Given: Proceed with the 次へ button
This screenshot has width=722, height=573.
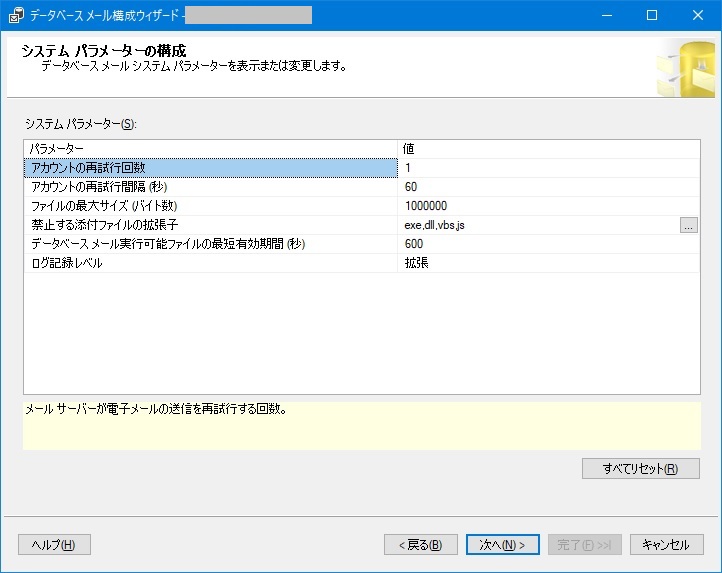Looking at the screenshot, I should click(502, 544).
